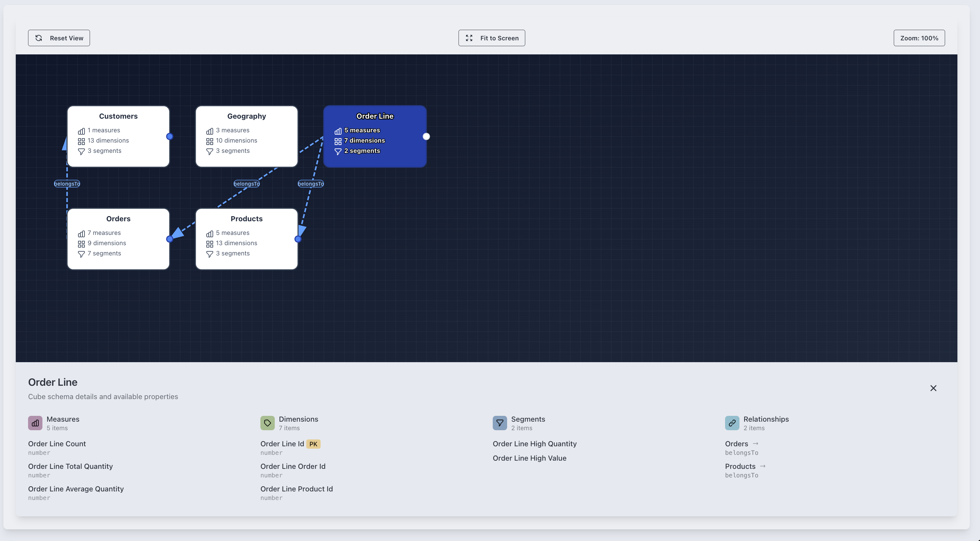Click the Customers segments funnel icon
The image size is (980, 541).
point(81,152)
